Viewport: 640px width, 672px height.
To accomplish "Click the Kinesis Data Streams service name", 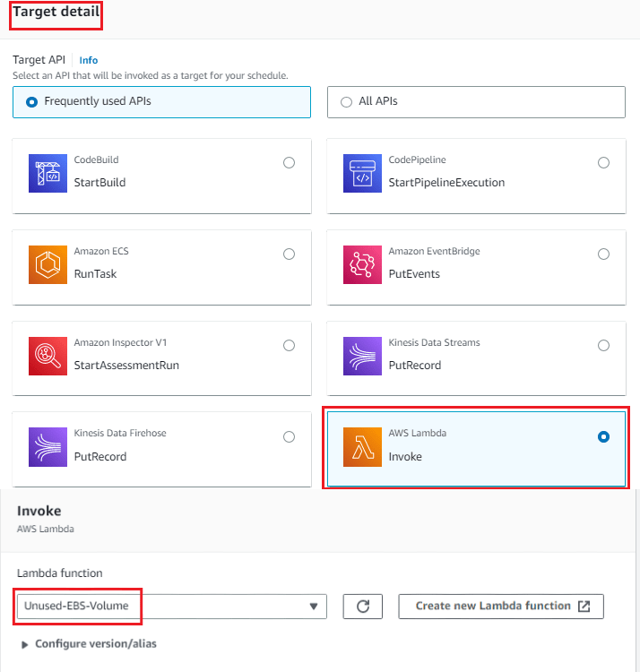I will pyautogui.click(x=434, y=342).
